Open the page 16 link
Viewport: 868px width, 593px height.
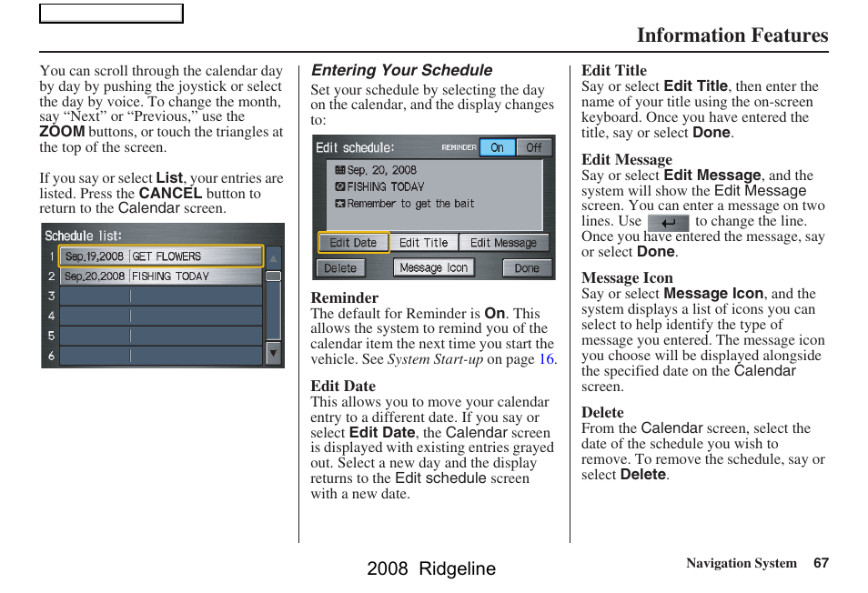click(x=547, y=359)
